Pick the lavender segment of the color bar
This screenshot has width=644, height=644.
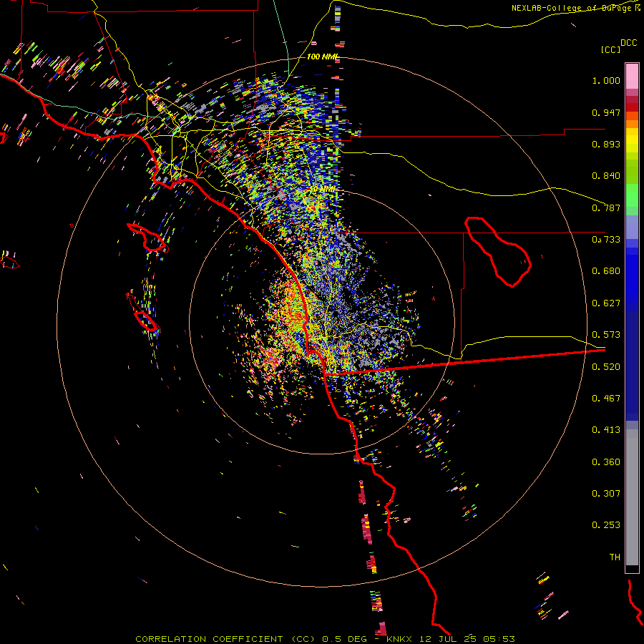632,227
